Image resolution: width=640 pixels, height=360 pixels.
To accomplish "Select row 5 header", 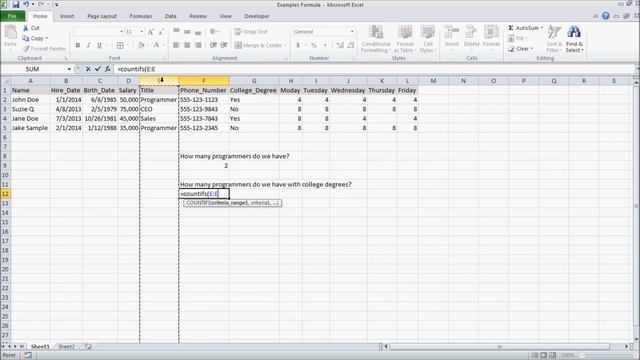I will tap(5, 128).
